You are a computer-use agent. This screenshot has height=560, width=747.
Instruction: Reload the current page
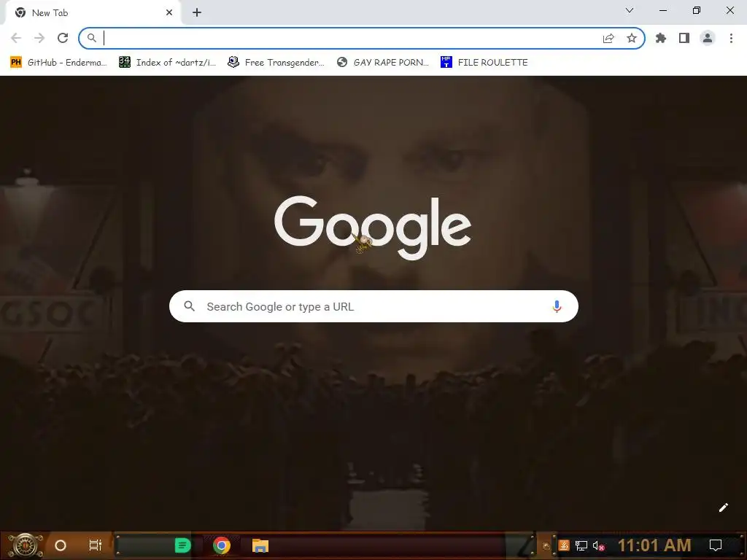(x=63, y=38)
